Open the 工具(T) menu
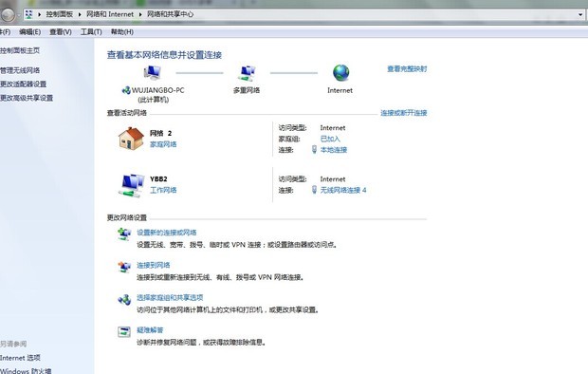 coord(91,32)
